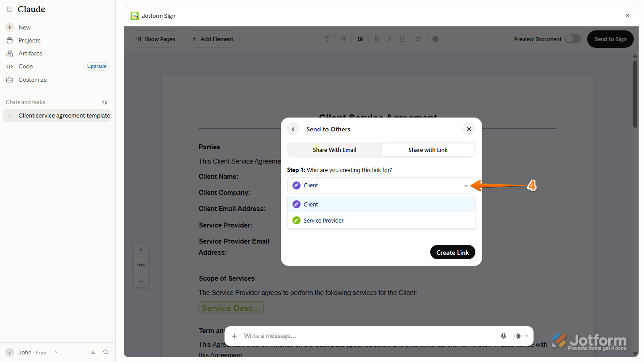Image resolution: width=644 pixels, height=362 pixels.
Task: Click the search icon in sidebar footer
Action: pyautogui.click(x=106, y=352)
